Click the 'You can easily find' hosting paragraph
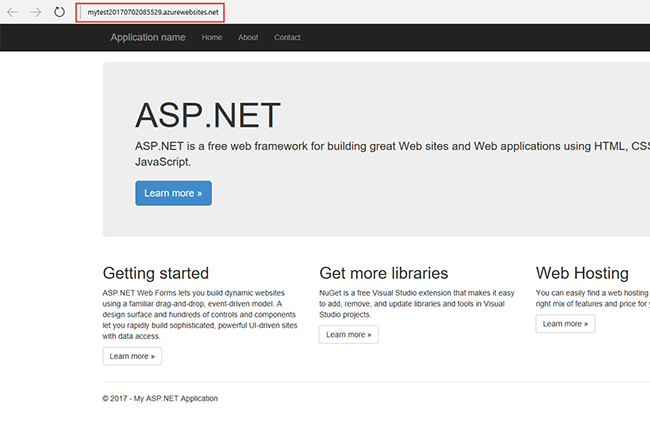This screenshot has width=650, height=433. (x=593, y=298)
